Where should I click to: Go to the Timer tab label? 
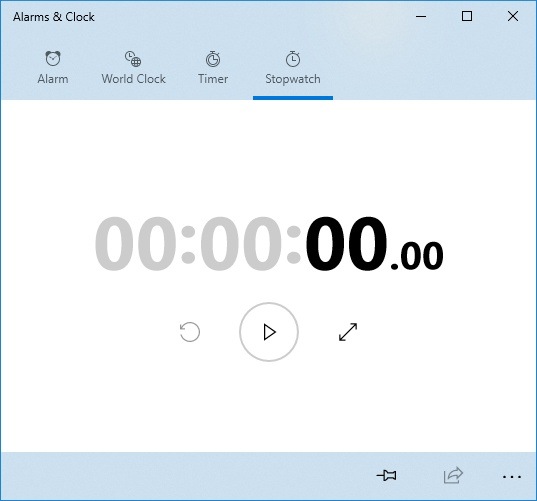coord(213,79)
